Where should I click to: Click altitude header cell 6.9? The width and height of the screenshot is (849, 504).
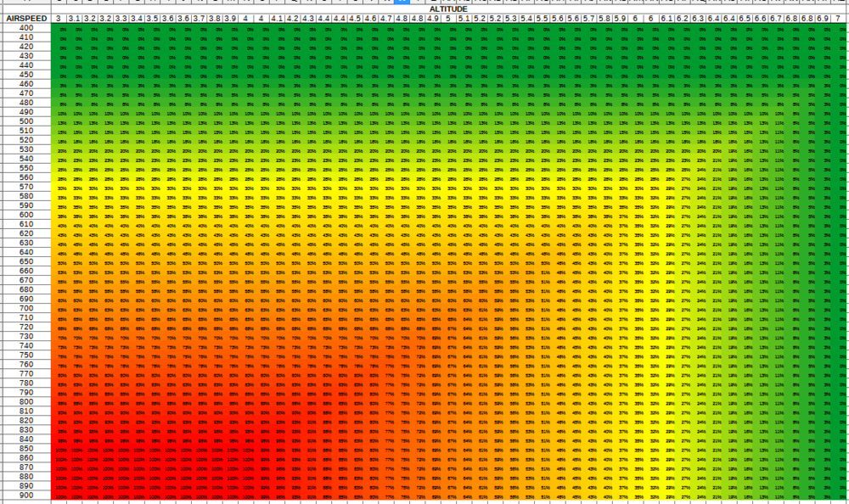click(x=823, y=19)
